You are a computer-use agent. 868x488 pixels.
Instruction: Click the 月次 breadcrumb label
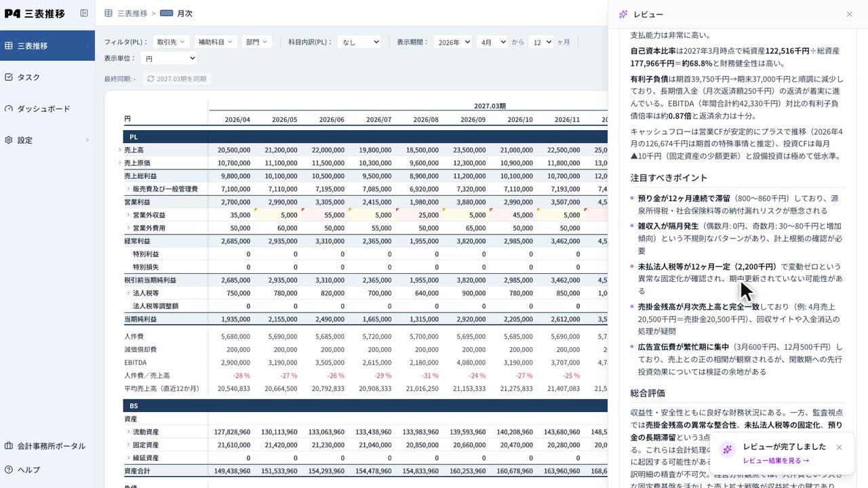[185, 13]
